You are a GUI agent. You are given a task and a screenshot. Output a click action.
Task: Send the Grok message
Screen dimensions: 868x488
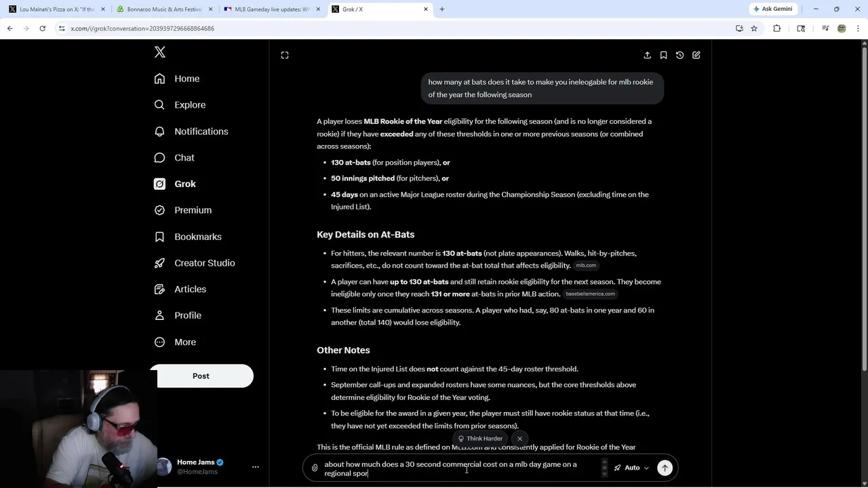pyautogui.click(x=665, y=468)
